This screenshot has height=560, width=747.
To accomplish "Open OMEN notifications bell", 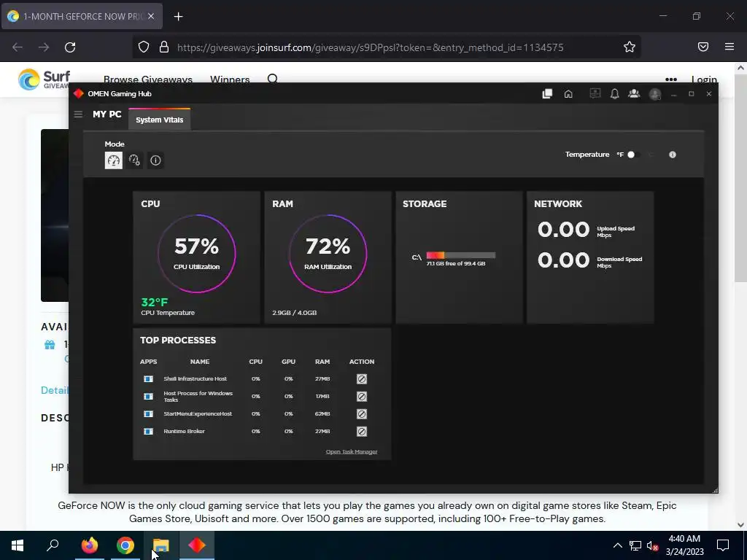I will (x=614, y=94).
